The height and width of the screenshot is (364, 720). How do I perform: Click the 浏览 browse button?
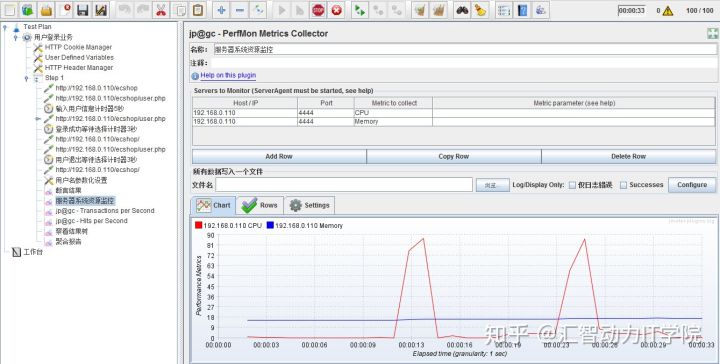493,185
